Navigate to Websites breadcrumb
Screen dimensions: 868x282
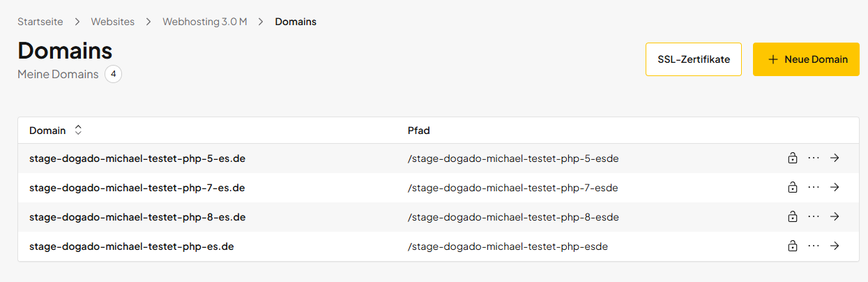[x=112, y=22]
